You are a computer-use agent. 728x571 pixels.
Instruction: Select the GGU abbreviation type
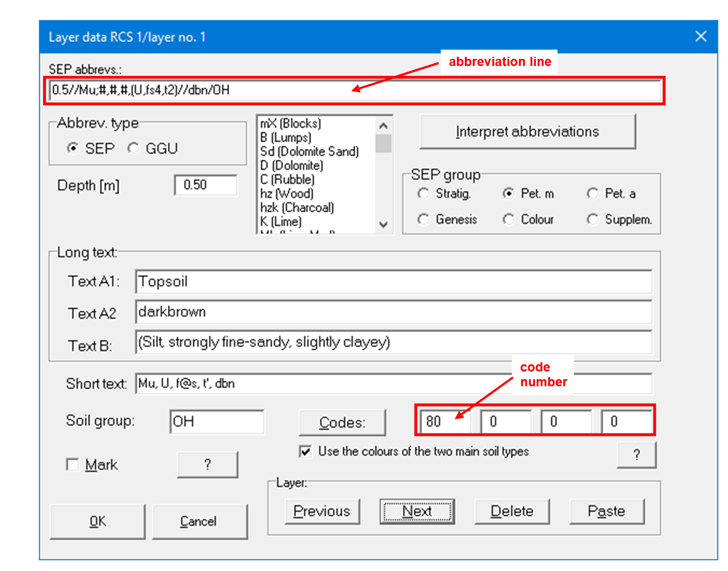pyautogui.click(x=134, y=148)
